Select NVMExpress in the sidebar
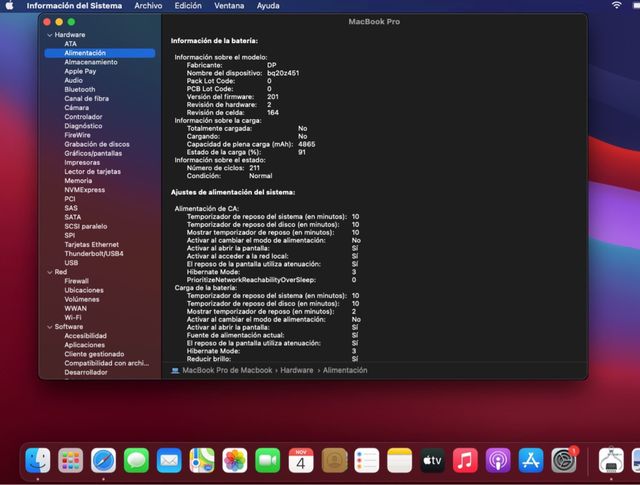 84,190
